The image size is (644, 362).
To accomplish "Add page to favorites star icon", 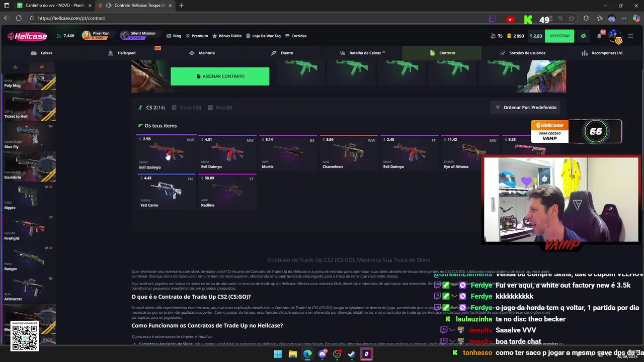I will [x=572, y=18].
